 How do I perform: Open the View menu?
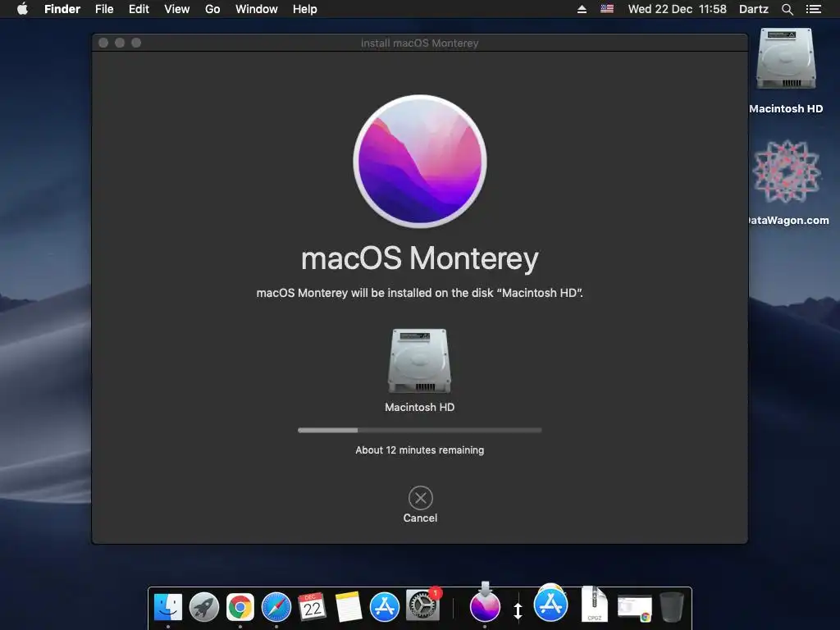coord(177,9)
